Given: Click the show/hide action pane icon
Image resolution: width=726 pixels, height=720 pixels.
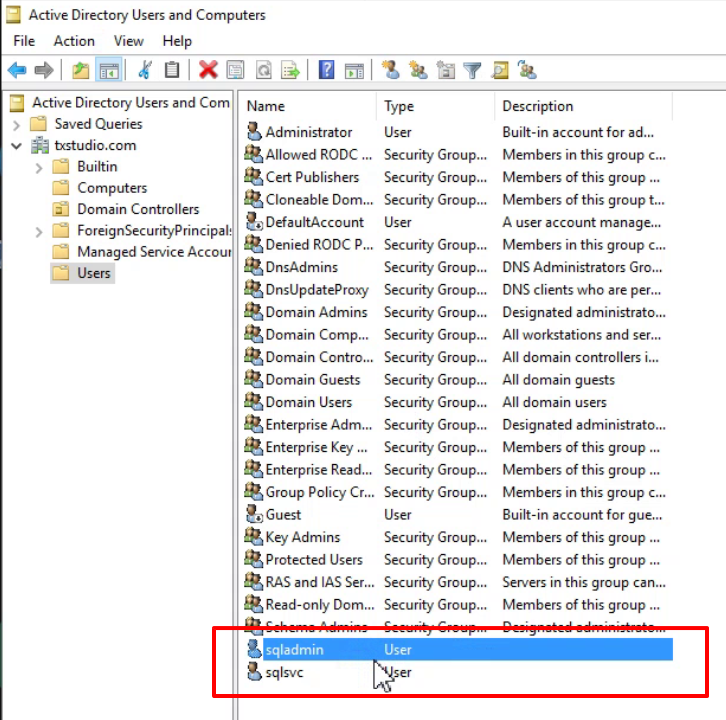Looking at the screenshot, I should (354, 70).
